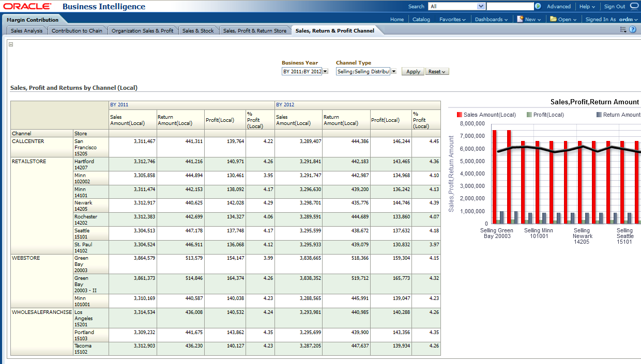Click into the search text field

click(510, 7)
